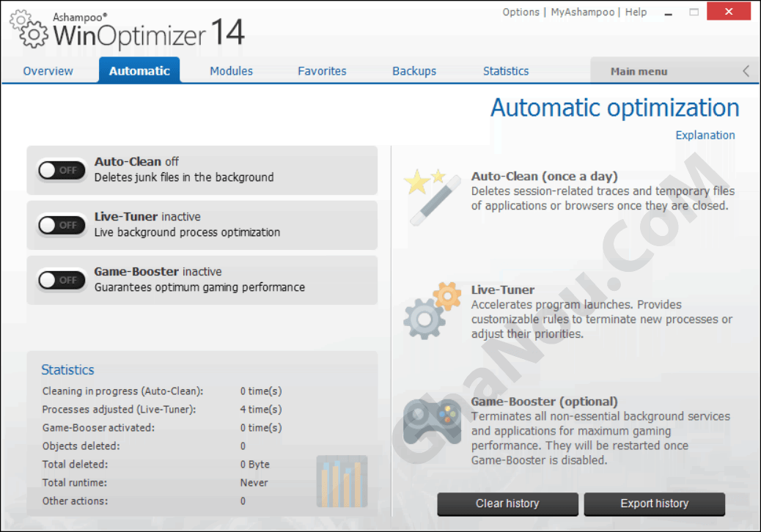Click the Auto-Clean magic wand icon

427,196
